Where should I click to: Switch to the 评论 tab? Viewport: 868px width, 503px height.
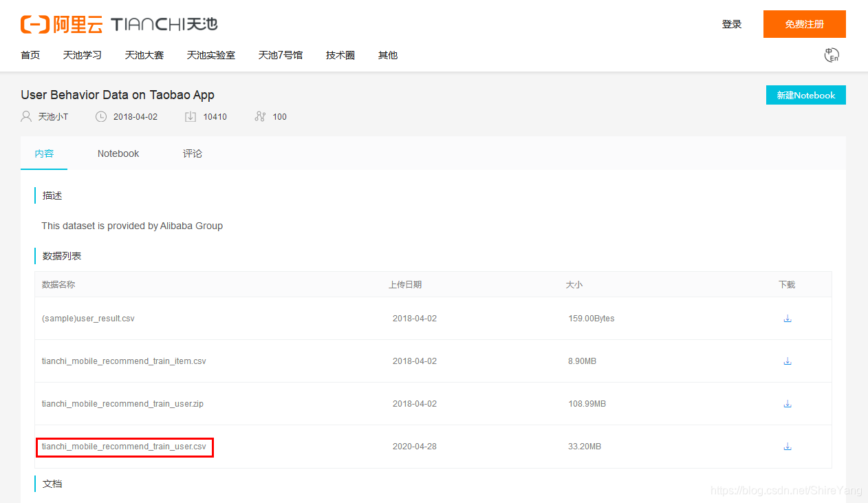point(193,153)
